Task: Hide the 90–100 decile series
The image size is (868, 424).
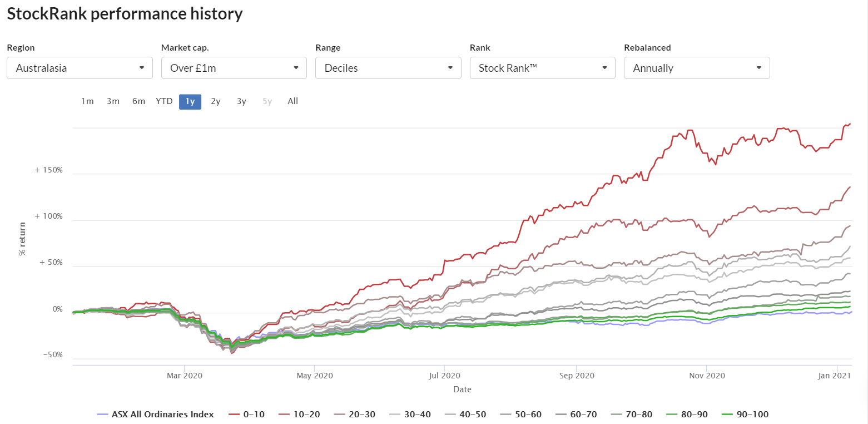Action: pos(746,415)
